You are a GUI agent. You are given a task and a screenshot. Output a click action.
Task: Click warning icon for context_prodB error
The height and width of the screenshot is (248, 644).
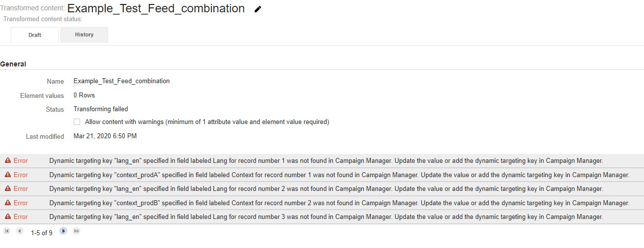(8, 203)
